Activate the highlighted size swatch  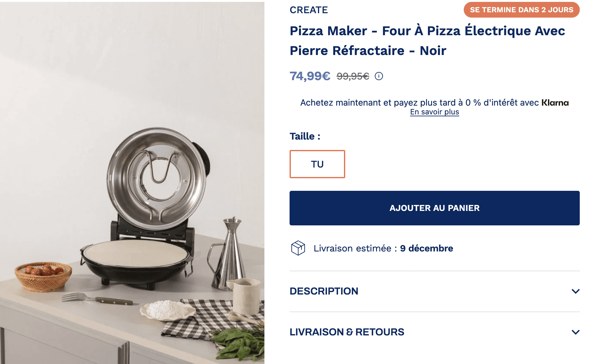pyautogui.click(x=317, y=164)
